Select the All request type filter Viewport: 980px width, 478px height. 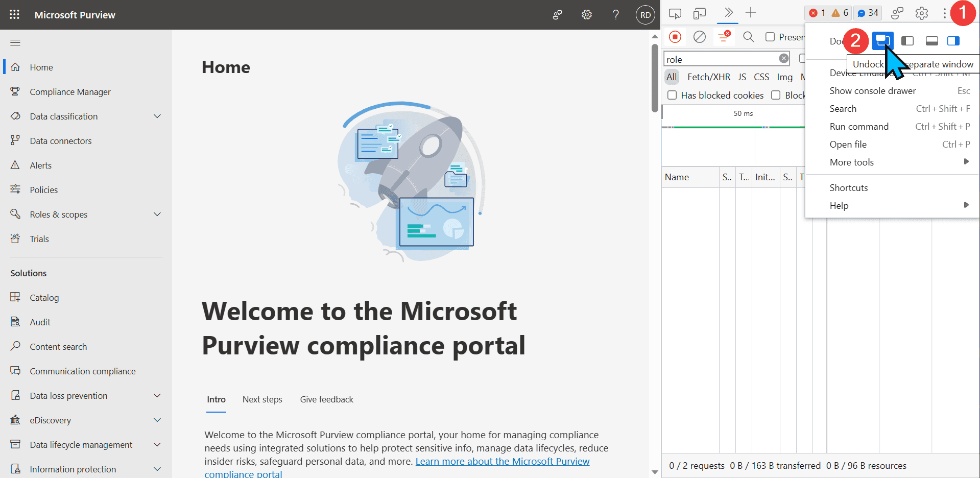(672, 77)
